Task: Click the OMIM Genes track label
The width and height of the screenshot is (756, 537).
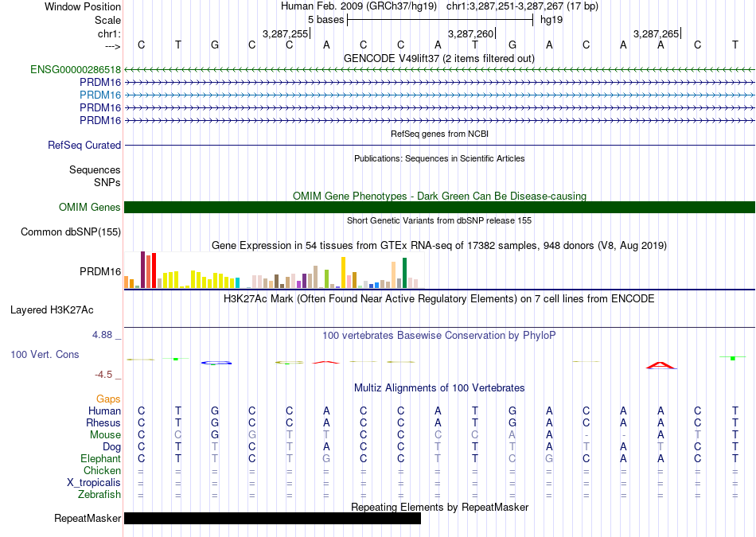Action: tap(90, 208)
